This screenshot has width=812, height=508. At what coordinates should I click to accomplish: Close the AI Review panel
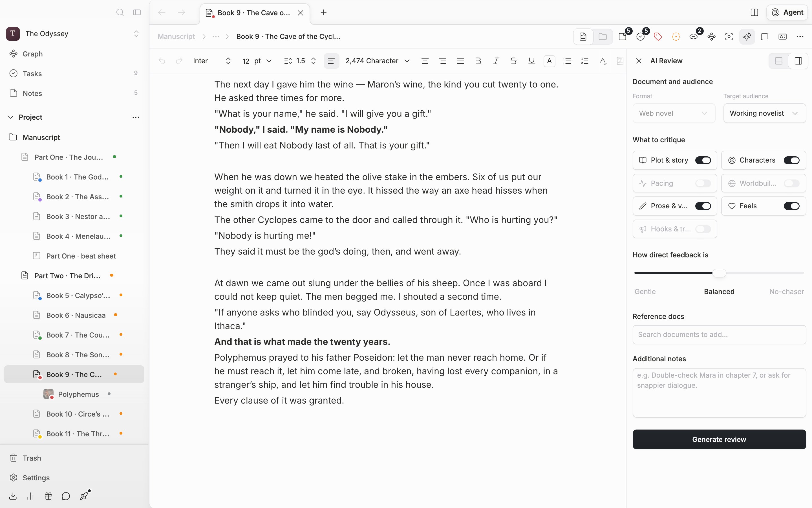(639, 61)
